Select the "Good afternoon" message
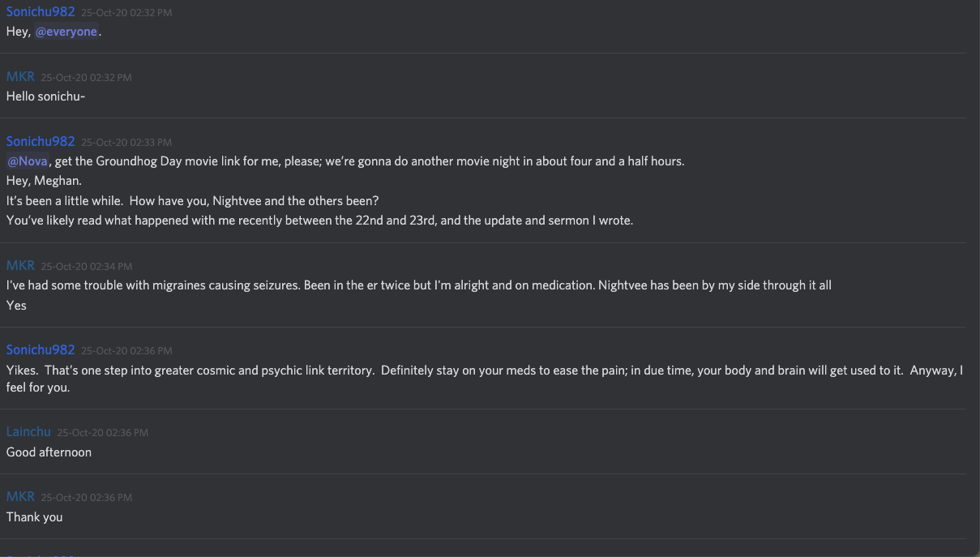Image resolution: width=980 pixels, height=557 pixels. tap(49, 452)
